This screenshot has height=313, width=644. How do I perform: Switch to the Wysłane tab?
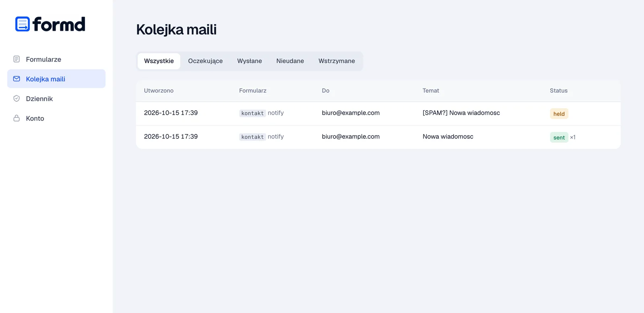pyautogui.click(x=250, y=61)
